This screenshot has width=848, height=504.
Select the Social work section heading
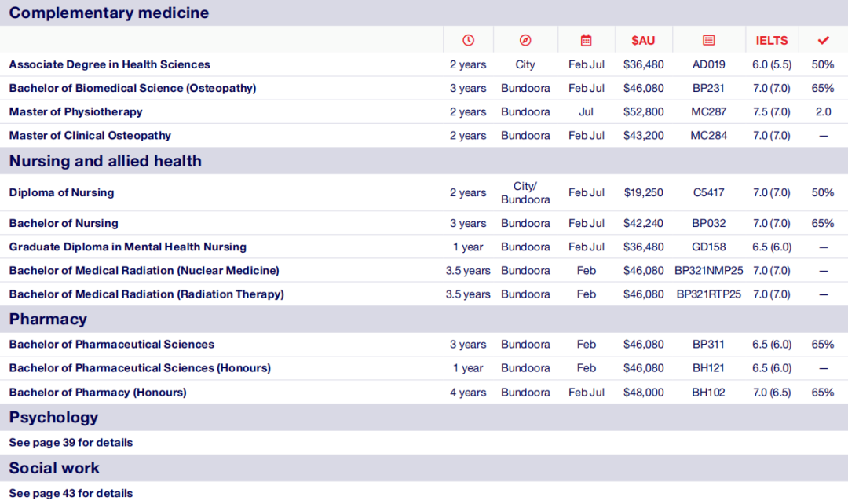(x=54, y=468)
